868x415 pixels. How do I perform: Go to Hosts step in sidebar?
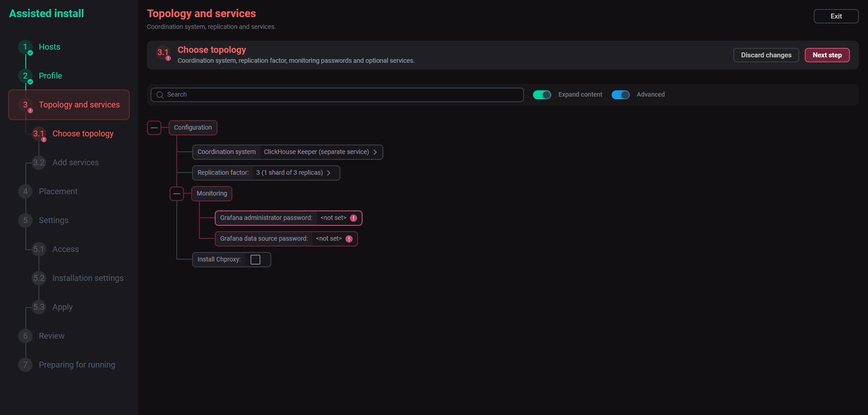coord(49,47)
